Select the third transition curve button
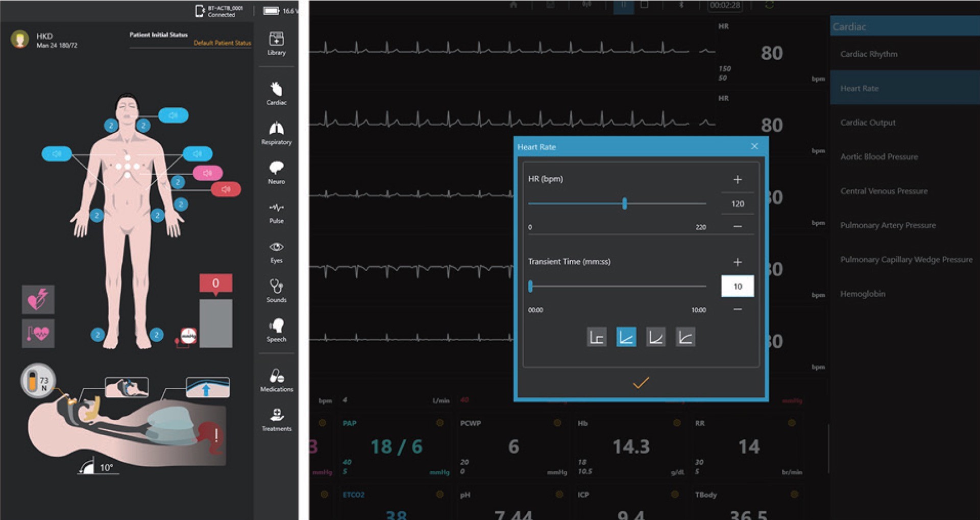980x520 pixels. [x=656, y=337]
